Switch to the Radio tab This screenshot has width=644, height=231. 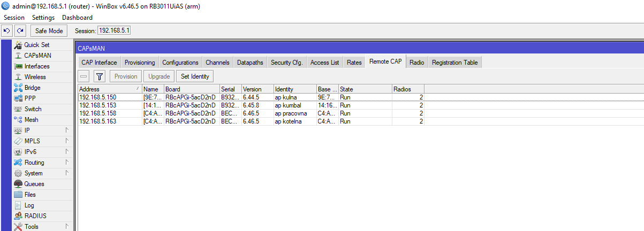coord(417,63)
